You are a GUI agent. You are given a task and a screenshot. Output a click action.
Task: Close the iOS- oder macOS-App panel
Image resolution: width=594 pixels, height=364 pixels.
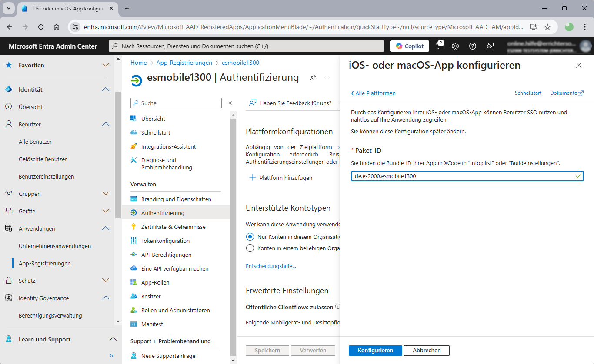click(x=578, y=65)
